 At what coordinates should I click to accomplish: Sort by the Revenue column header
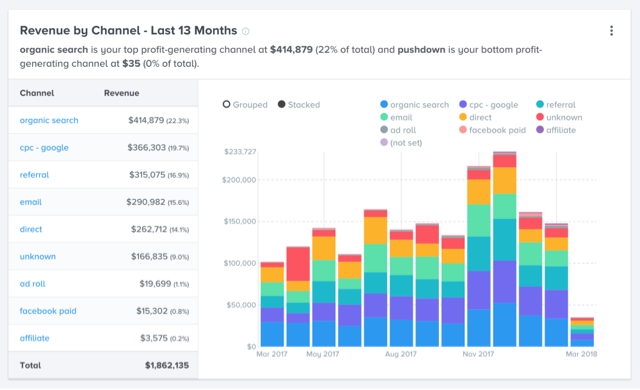(122, 93)
